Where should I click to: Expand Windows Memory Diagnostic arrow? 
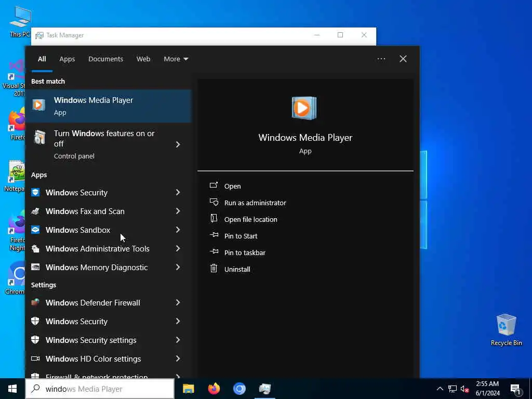pyautogui.click(x=178, y=268)
